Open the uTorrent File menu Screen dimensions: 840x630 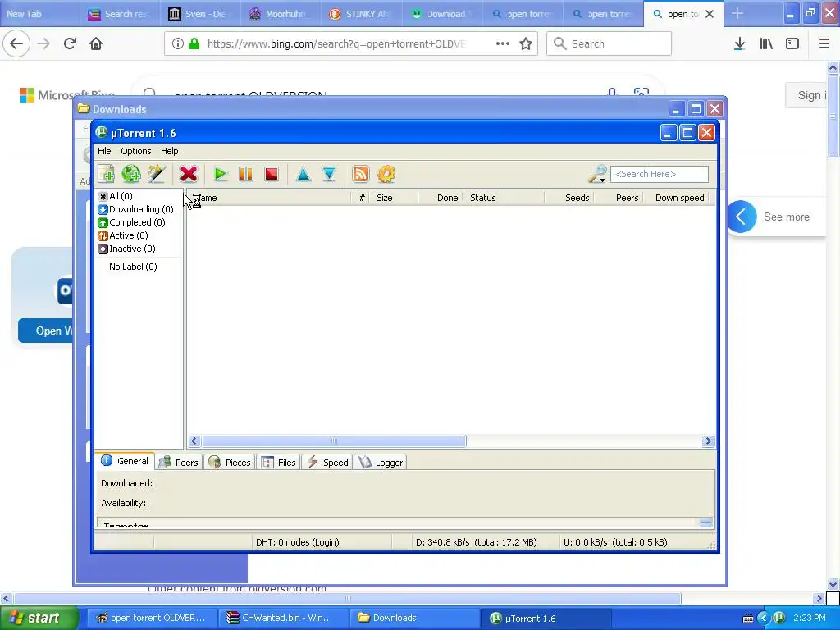(104, 151)
